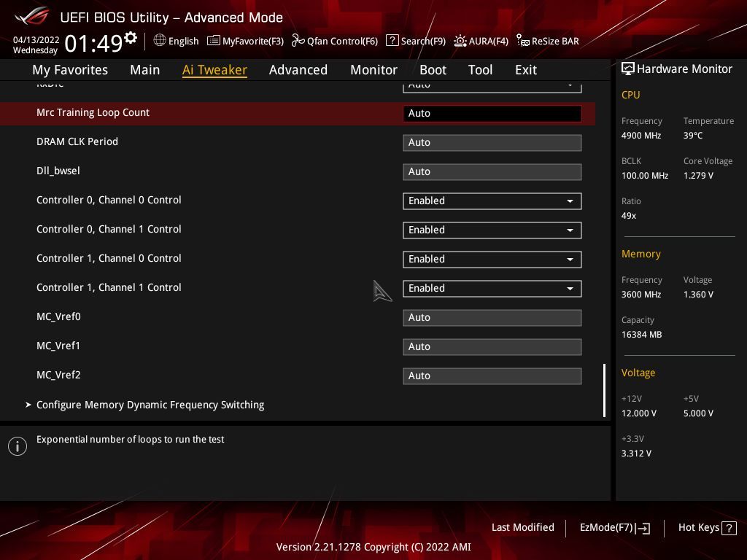747x560 pixels.
Task: Select Mrc Training Loop Count label
Action: coord(93,112)
